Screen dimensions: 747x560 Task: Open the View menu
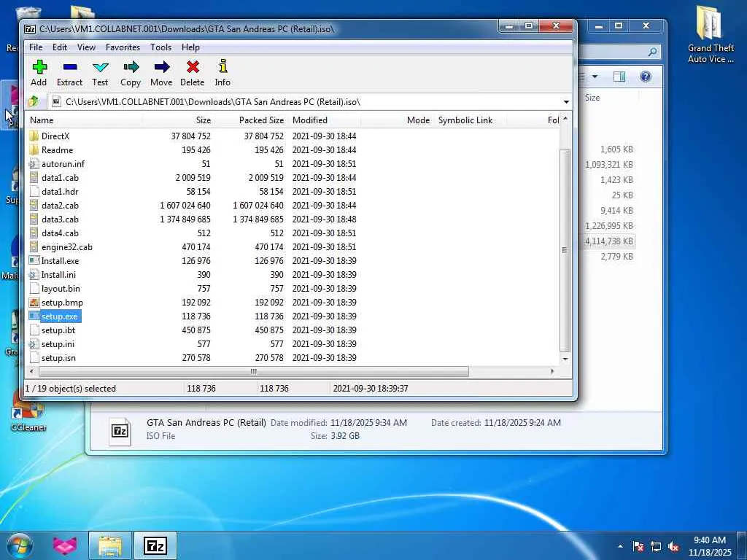coord(86,47)
